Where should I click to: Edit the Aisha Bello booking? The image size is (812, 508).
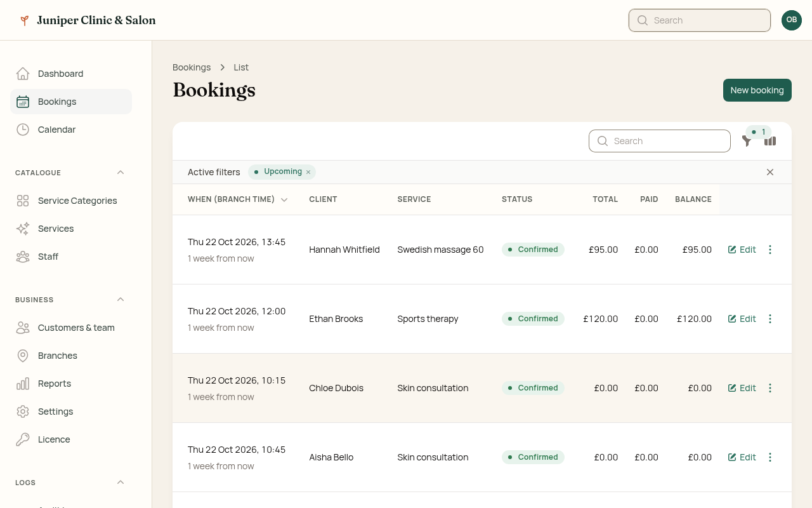point(742,457)
